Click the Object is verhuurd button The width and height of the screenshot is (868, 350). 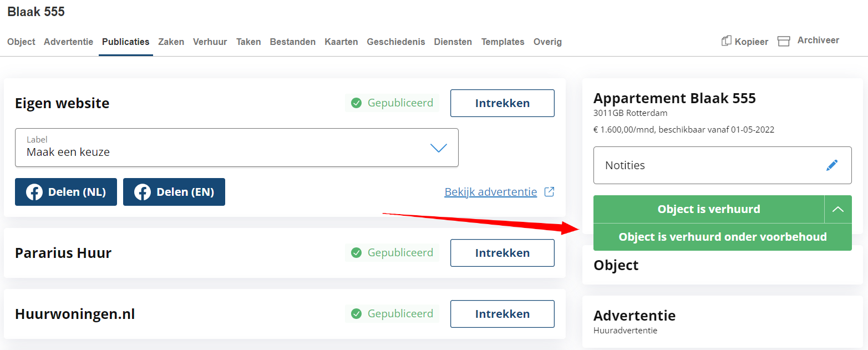[709, 209]
